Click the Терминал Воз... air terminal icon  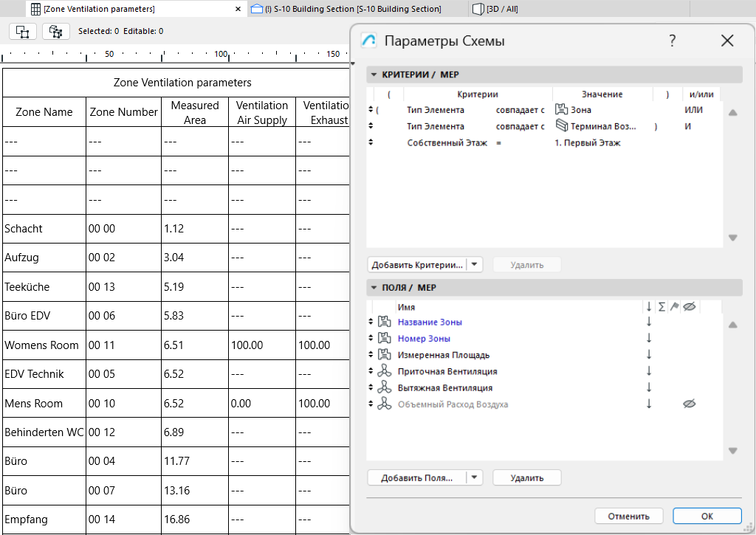[x=561, y=126]
